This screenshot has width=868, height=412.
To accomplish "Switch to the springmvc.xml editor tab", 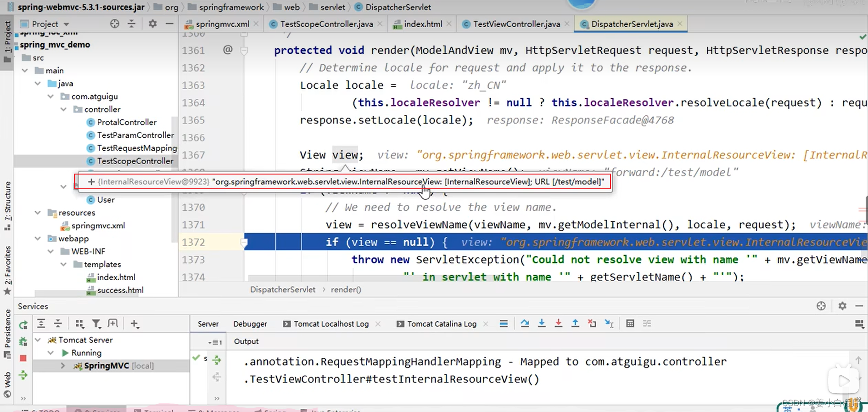I will point(222,24).
